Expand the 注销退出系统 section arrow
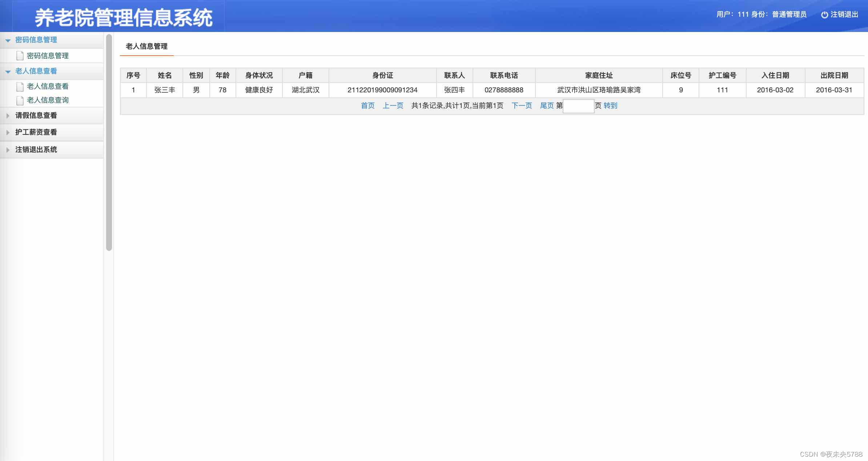The image size is (868, 461). tap(8, 150)
